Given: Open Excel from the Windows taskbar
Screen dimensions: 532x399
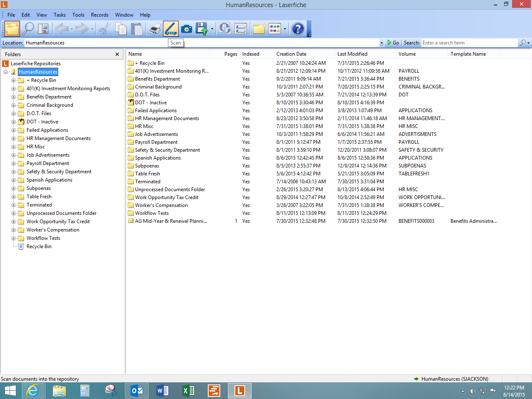Looking at the screenshot, I should 188,391.
